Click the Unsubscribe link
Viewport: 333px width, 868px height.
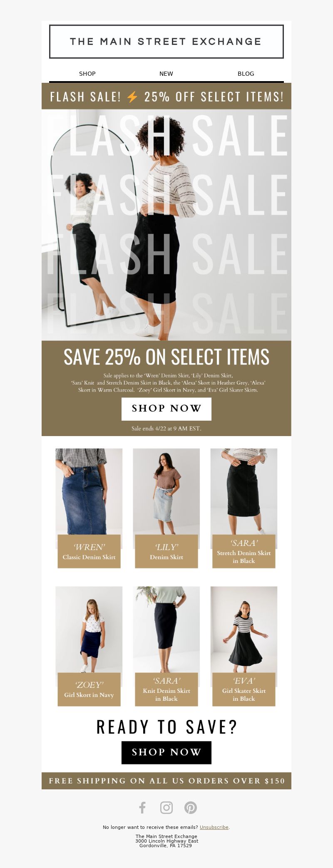pos(214,827)
